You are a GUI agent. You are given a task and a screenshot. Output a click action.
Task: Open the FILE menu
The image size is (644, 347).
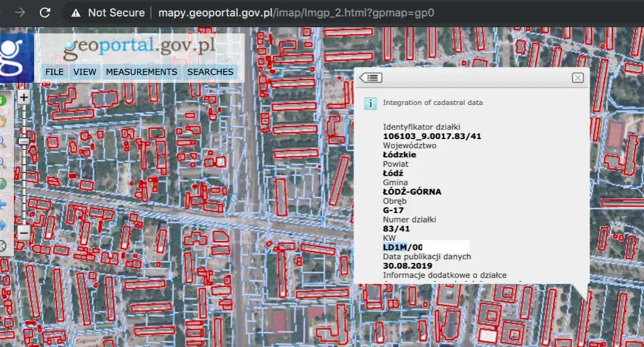point(54,72)
